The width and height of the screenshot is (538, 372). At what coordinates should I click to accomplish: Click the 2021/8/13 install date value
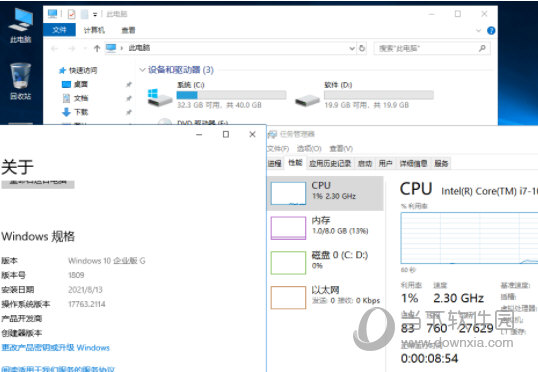click(x=85, y=290)
